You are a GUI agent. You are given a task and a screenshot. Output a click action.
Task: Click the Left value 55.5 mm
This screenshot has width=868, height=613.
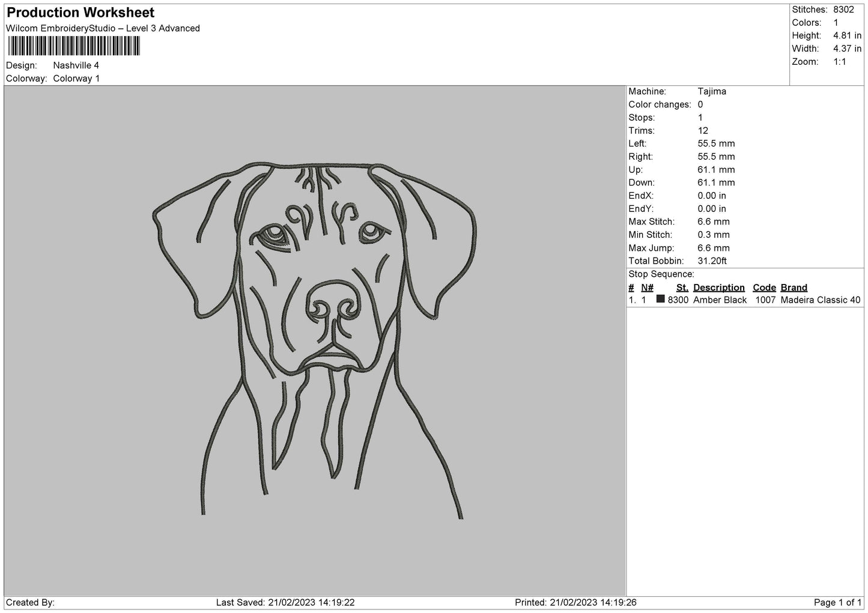pos(716,143)
